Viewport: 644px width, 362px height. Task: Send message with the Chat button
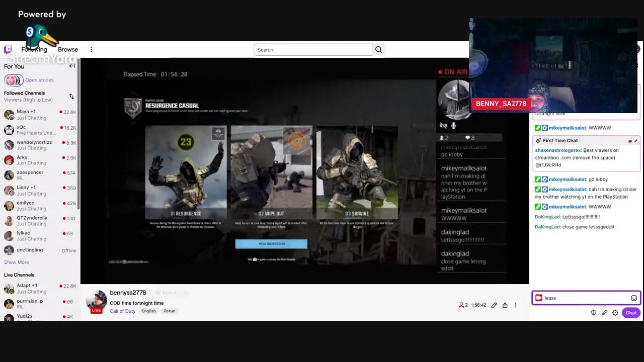631,313
